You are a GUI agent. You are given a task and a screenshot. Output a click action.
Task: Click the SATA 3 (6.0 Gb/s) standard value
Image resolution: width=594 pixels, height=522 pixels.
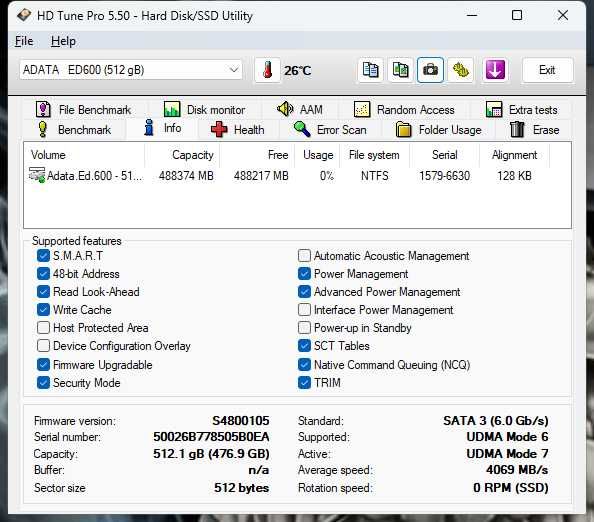point(496,420)
